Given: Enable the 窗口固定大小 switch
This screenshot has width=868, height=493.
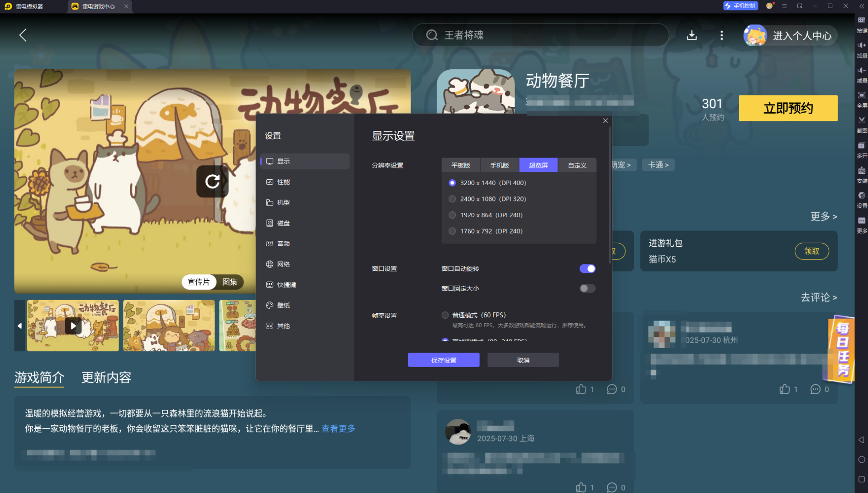Looking at the screenshot, I should point(587,288).
